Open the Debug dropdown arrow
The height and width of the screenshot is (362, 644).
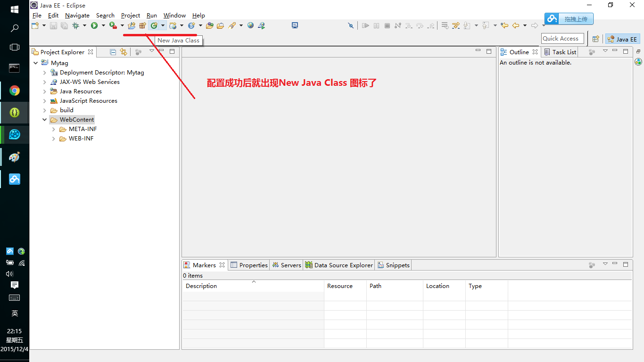[x=84, y=25]
